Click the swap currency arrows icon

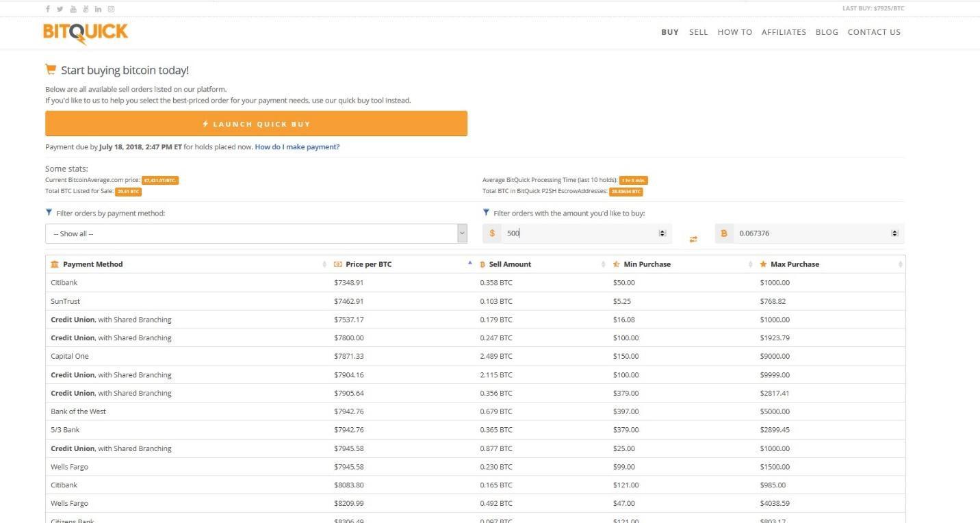[693, 239]
